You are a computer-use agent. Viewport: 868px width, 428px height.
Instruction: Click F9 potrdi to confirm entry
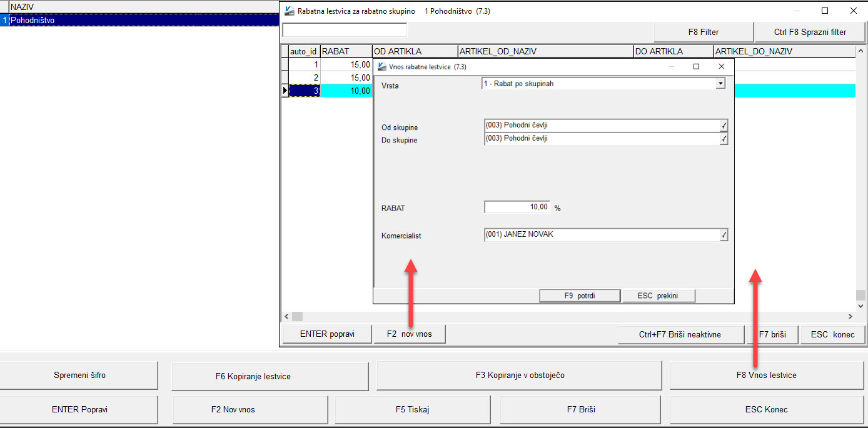580,296
